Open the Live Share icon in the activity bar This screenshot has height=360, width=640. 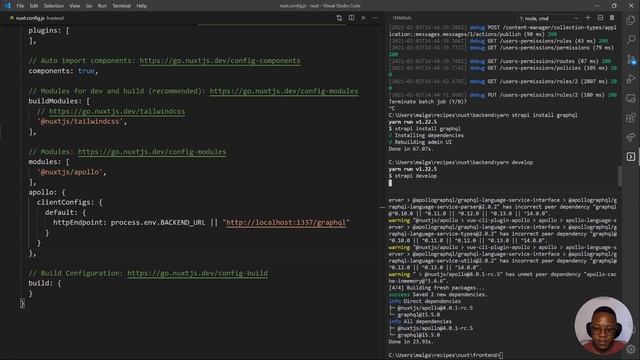(x=631, y=138)
